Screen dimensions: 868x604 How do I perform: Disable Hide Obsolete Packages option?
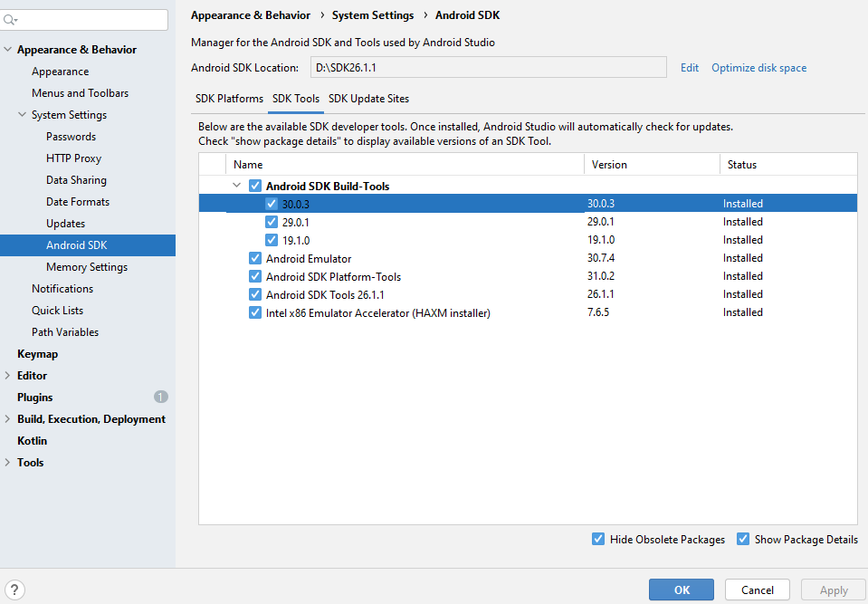(x=598, y=539)
